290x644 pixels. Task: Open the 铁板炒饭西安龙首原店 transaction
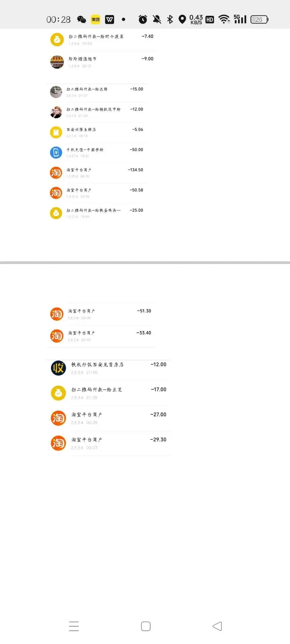point(108,368)
